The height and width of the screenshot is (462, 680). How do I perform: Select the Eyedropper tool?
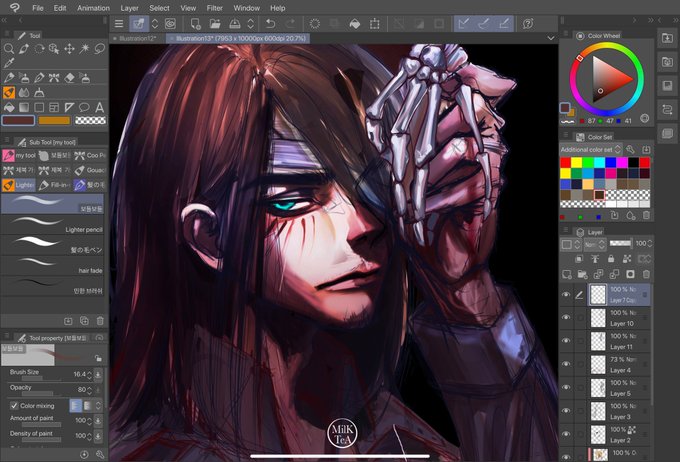pos(9,63)
